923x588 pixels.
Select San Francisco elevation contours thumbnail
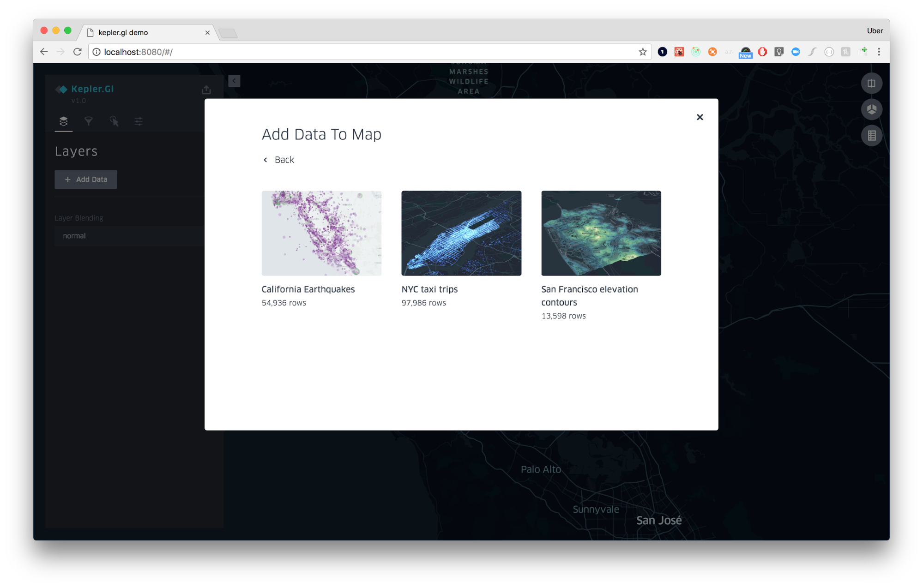pyautogui.click(x=601, y=233)
